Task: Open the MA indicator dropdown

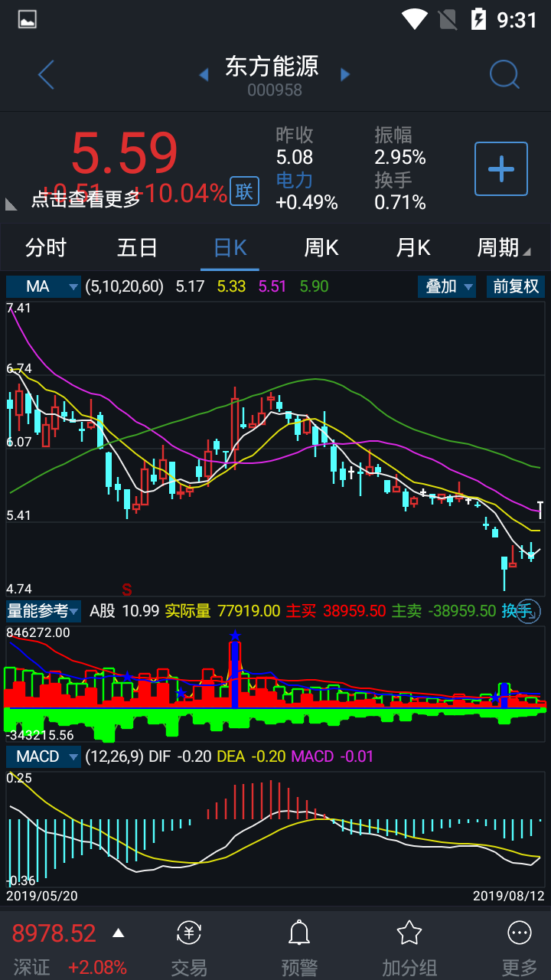Action: [44, 286]
